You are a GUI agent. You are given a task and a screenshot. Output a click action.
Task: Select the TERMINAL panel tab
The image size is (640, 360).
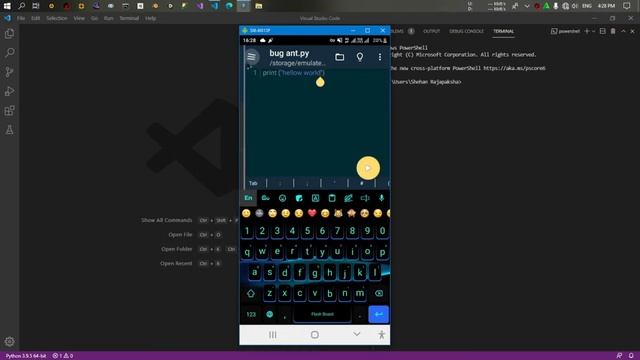click(x=503, y=31)
